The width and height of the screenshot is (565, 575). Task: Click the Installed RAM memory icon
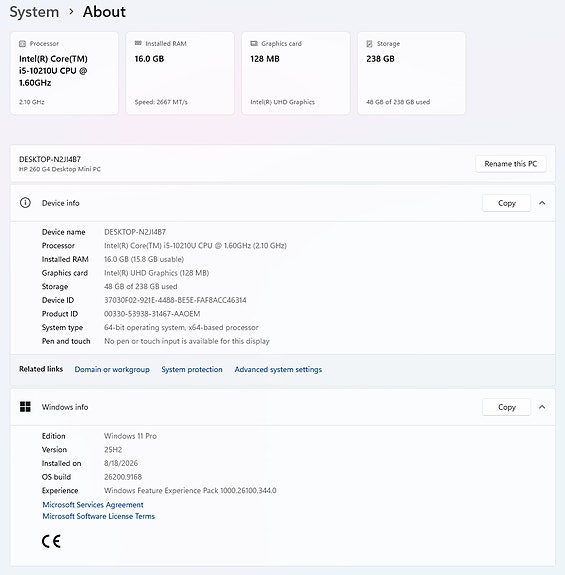click(x=138, y=43)
